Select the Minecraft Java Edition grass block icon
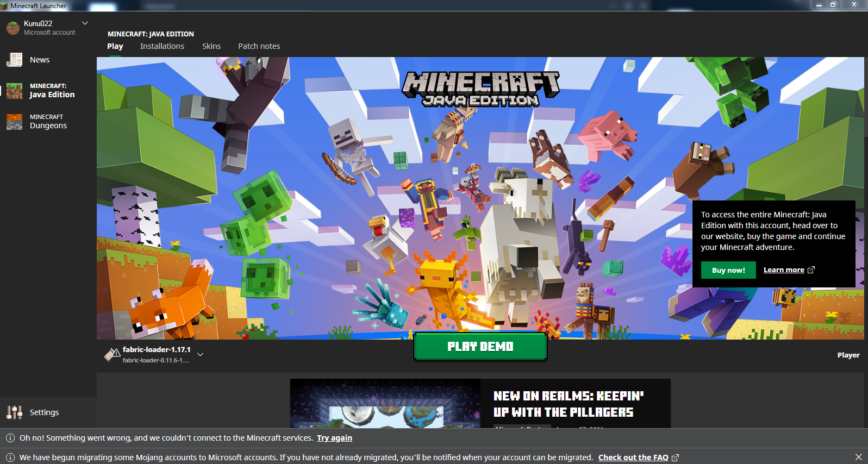This screenshot has width=868, height=464. coord(14,91)
